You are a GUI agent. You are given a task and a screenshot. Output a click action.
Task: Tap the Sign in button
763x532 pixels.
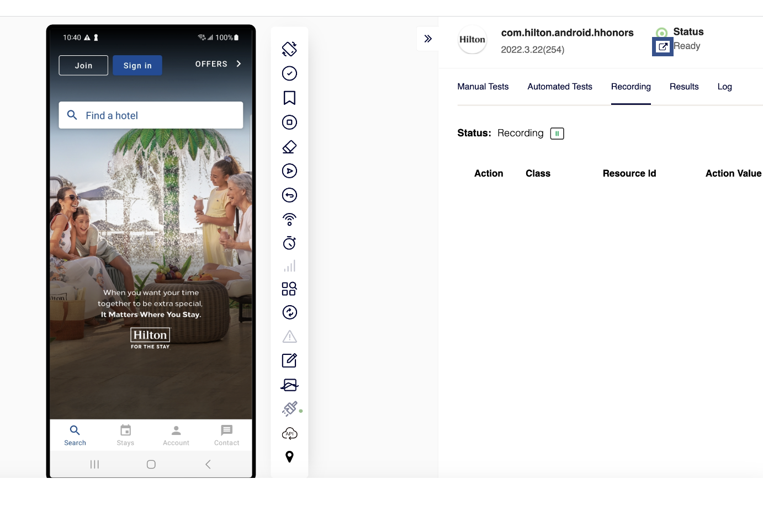tap(137, 65)
